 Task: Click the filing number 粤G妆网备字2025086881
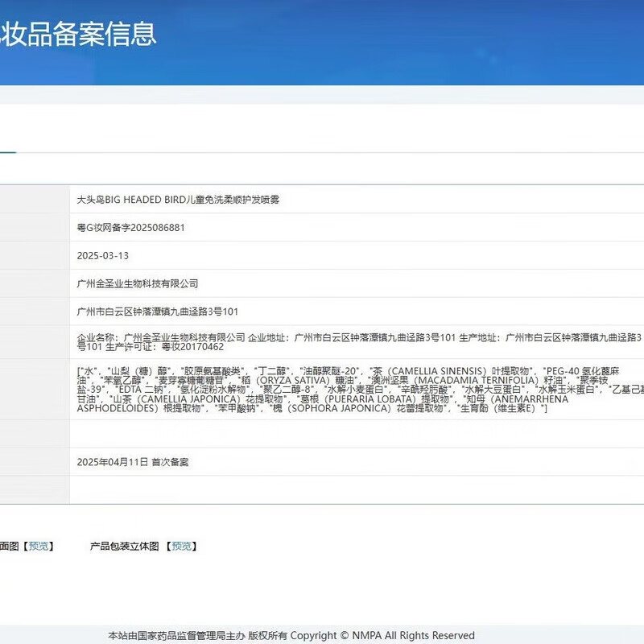tap(130, 228)
